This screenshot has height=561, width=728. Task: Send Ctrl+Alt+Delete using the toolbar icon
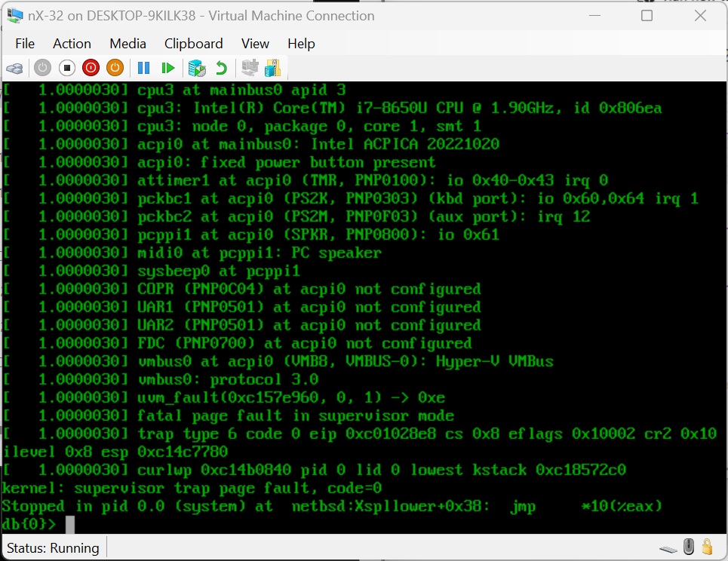tap(14, 68)
